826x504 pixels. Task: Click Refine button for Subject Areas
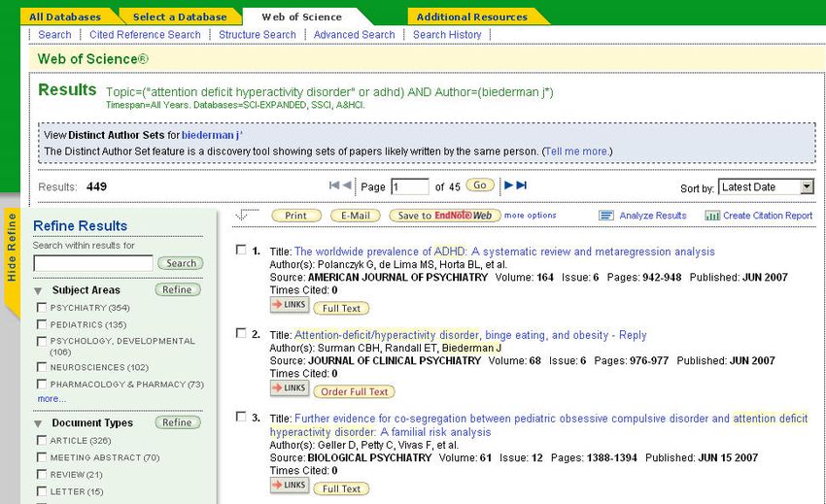pyautogui.click(x=178, y=289)
